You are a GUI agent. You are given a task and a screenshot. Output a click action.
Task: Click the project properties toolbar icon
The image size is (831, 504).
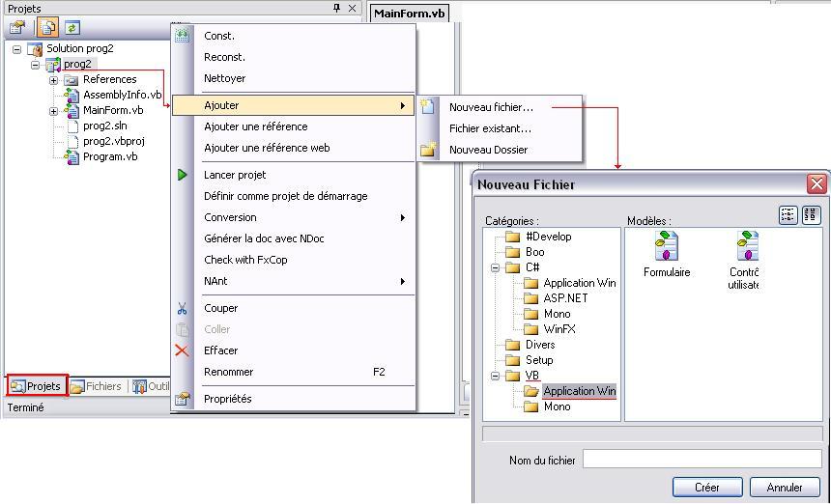pyautogui.click(x=17, y=28)
